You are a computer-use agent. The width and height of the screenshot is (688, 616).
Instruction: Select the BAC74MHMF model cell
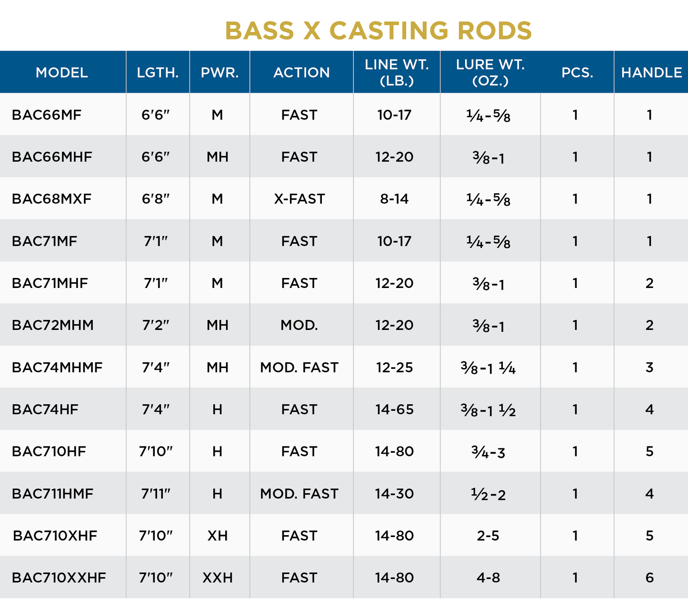57,367
